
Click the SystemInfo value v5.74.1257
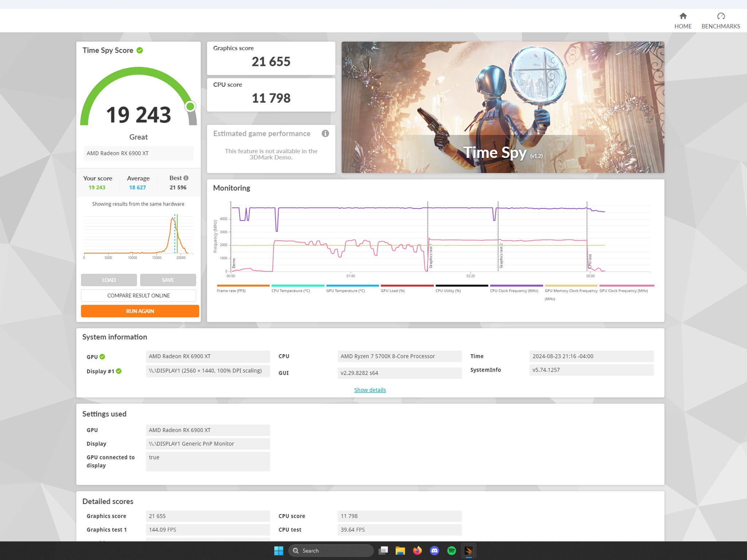(x=591, y=370)
